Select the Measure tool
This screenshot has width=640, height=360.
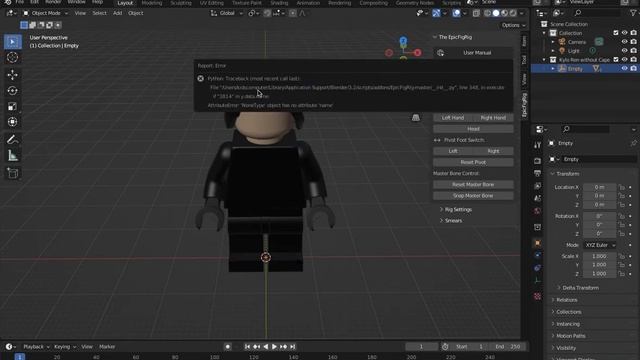(x=13, y=156)
